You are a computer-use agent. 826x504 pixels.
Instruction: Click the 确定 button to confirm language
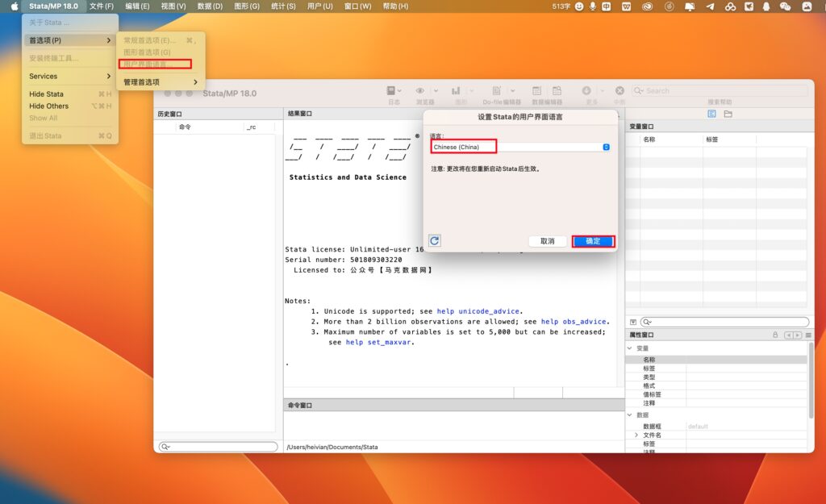[x=593, y=240]
